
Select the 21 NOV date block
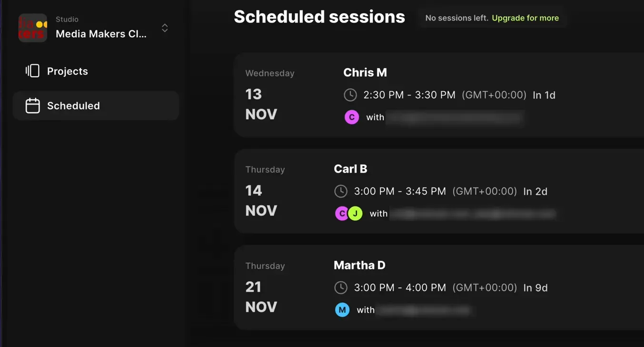pos(261,297)
